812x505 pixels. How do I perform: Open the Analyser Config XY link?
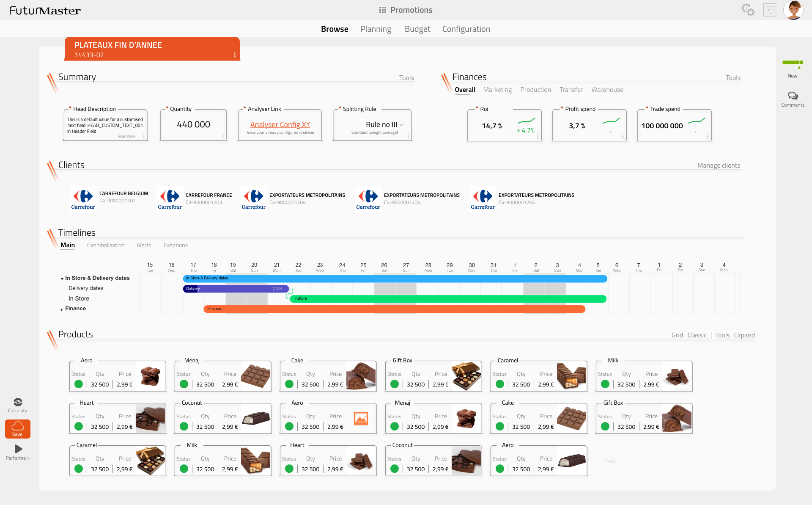280,124
